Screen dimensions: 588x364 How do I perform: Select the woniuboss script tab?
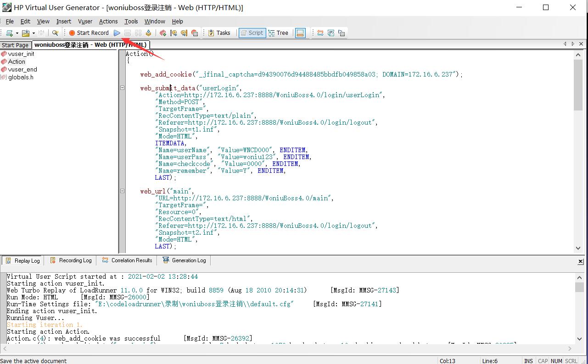coord(90,44)
